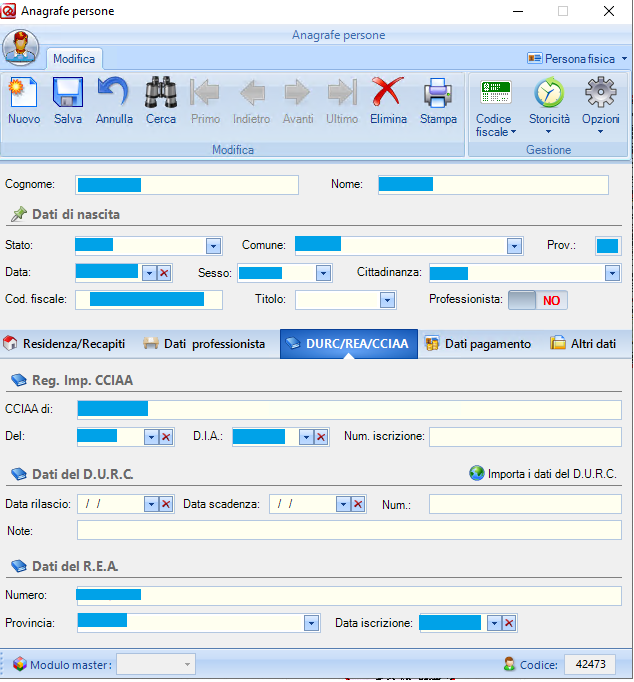
Task: Click the globe icon for DURC import
Action: pos(477,473)
